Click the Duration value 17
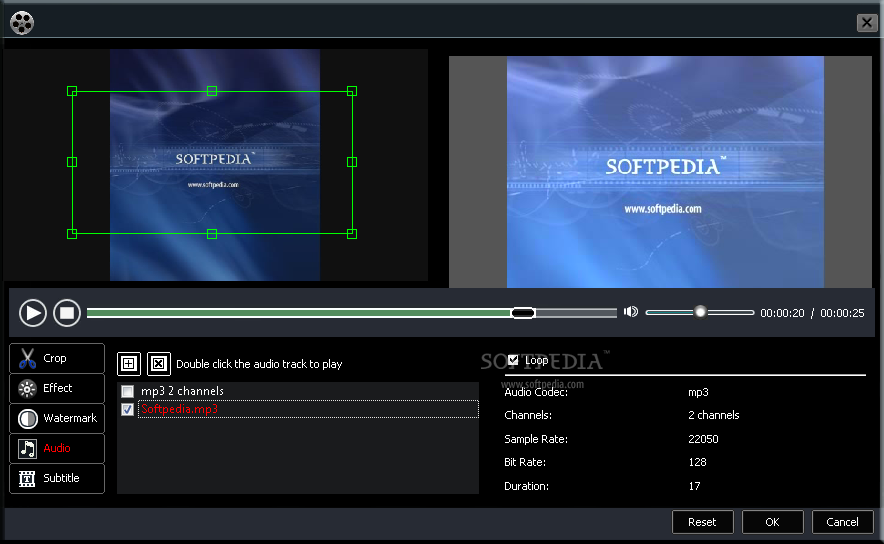Image resolution: width=884 pixels, height=544 pixels. (x=695, y=486)
